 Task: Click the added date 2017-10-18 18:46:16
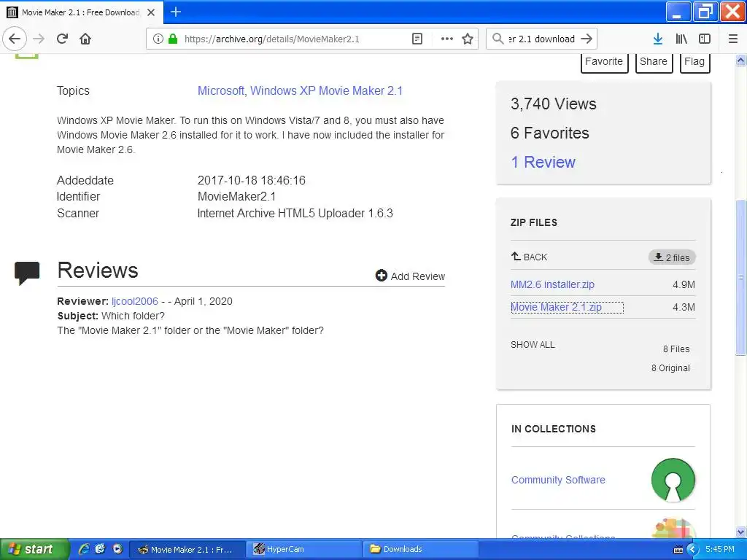click(x=252, y=181)
